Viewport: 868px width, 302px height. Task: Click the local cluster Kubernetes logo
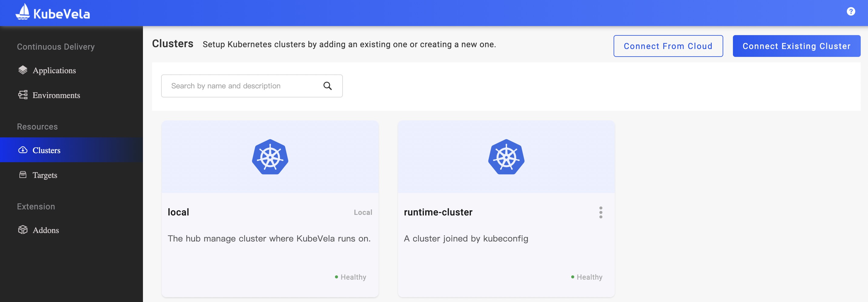click(x=270, y=157)
